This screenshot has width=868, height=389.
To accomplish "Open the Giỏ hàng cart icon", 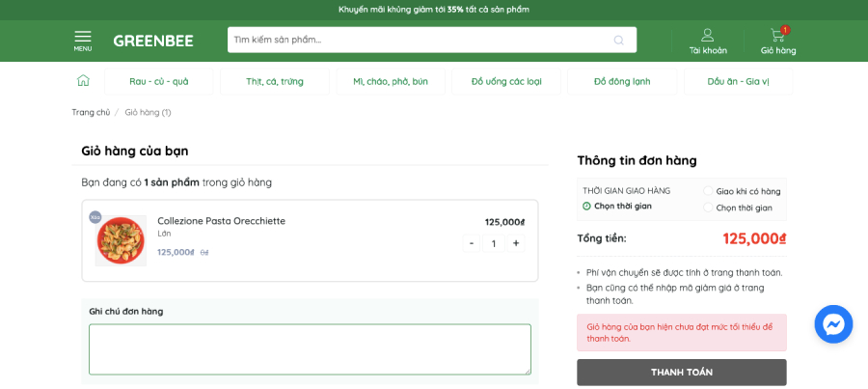I will [778, 42].
